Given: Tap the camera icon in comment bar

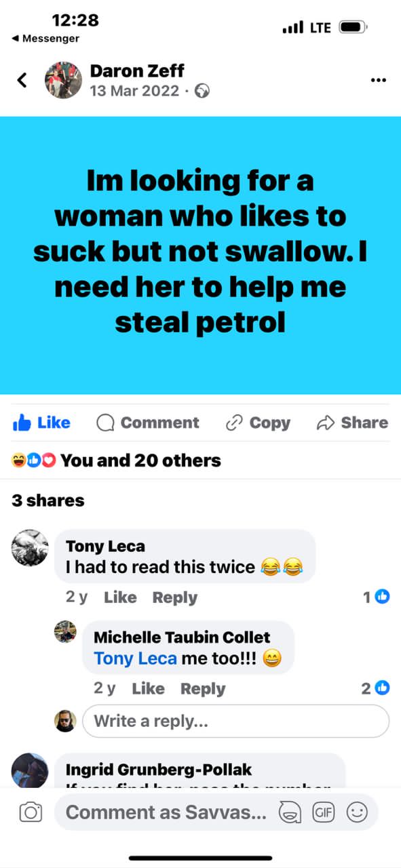Looking at the screenshot, I should click(31, 812).
